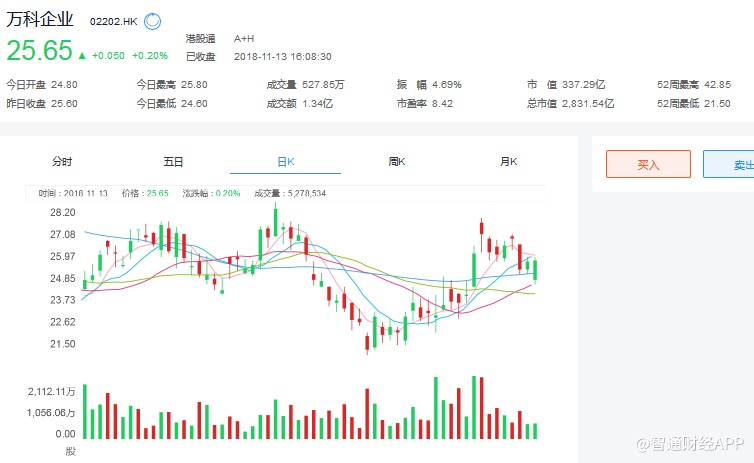Click the green up-arrow beside the price

point(82,56)
